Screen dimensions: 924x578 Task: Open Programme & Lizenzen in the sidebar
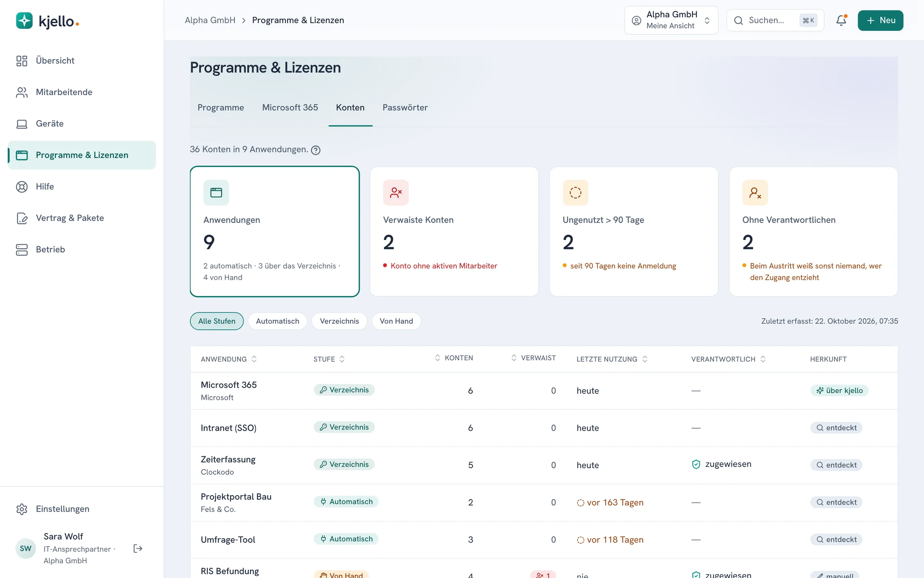(x=82, y=155)
